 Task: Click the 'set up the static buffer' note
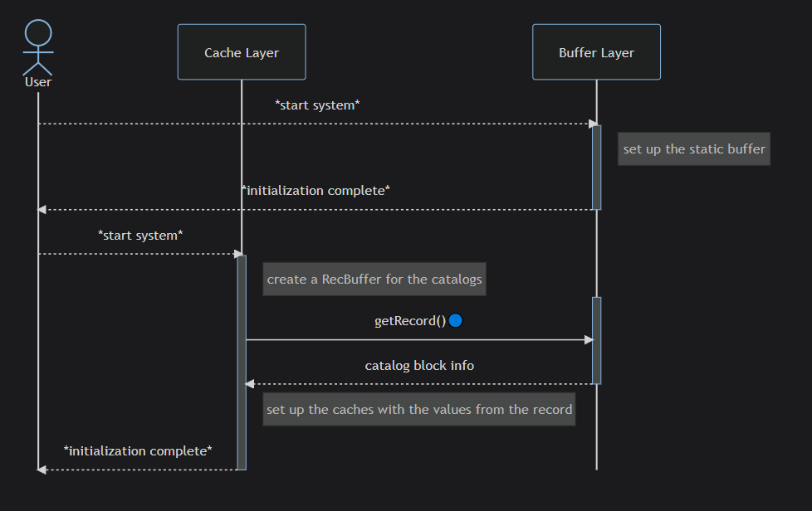click(x=694, y=149)
